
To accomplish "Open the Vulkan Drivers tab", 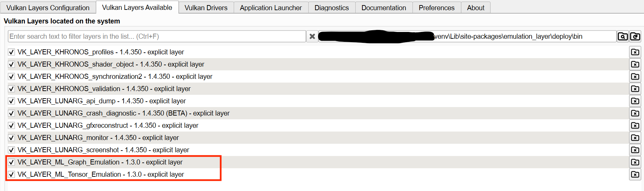I will 206,7.
